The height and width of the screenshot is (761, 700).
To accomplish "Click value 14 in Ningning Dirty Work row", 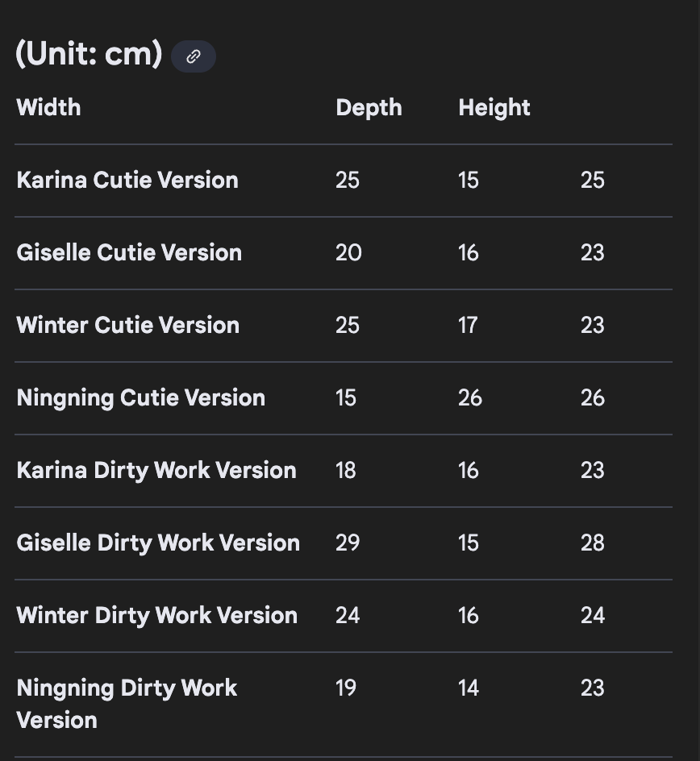I will [468, 688].
